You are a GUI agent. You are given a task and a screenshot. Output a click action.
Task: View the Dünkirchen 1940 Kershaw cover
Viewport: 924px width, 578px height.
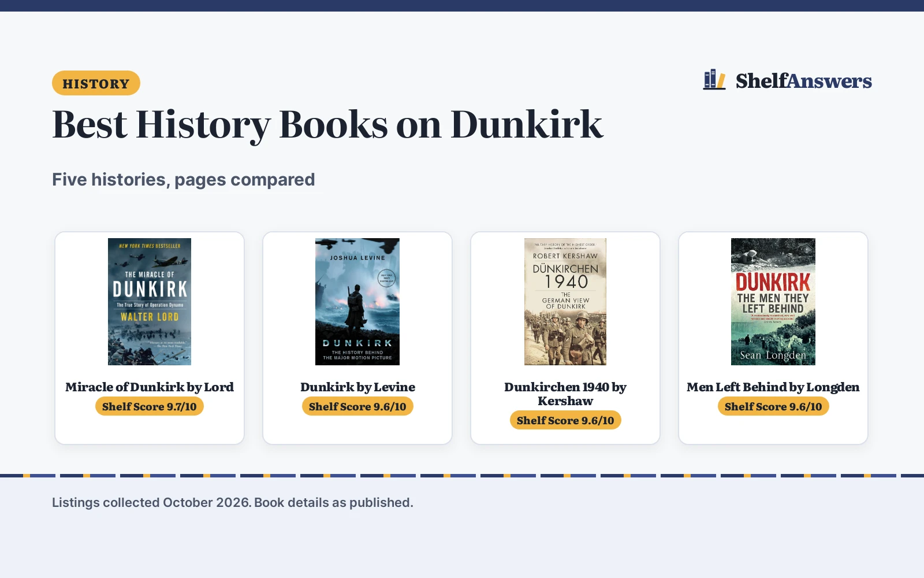click(x=565, y=302)
